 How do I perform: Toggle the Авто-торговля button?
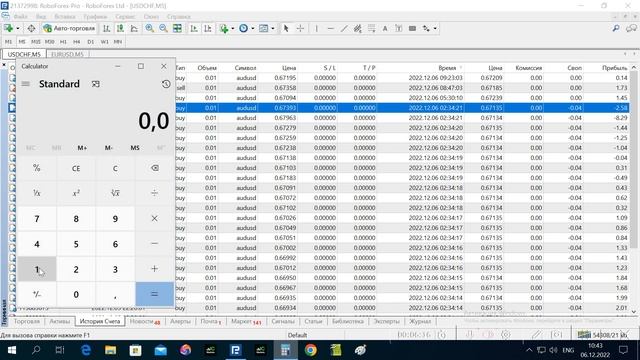(x=69, y=28)
